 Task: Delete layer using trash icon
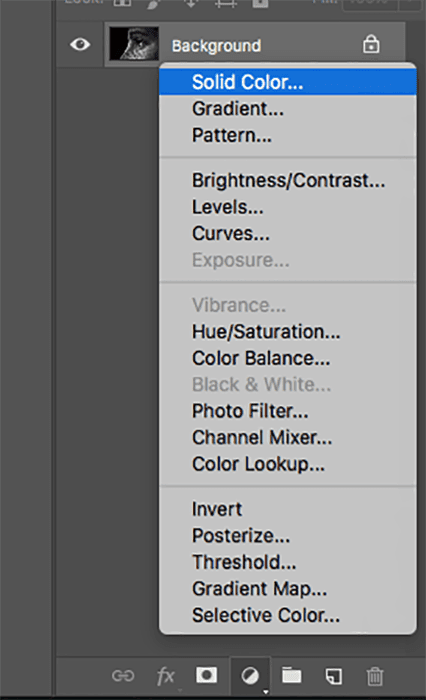(x=375, y=676)
